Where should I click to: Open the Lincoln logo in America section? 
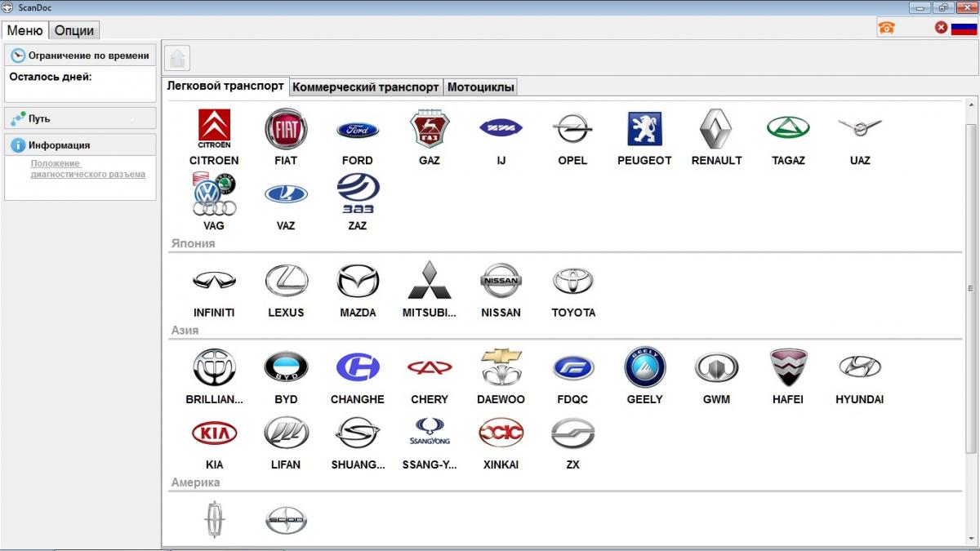point(214,519)
